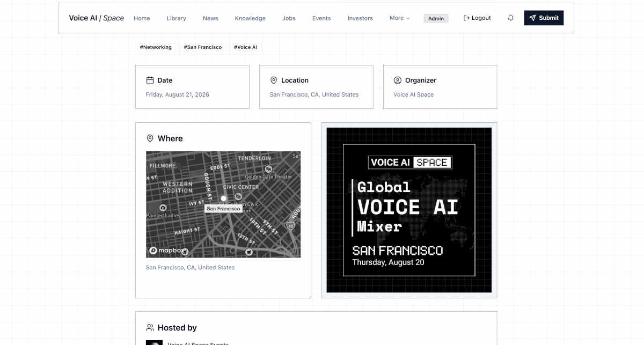This screenshot has height=345, width=644.
Task: Click the Painted Ladies camera icon on map
Action: pyautogui.click(x=163, y=208)
